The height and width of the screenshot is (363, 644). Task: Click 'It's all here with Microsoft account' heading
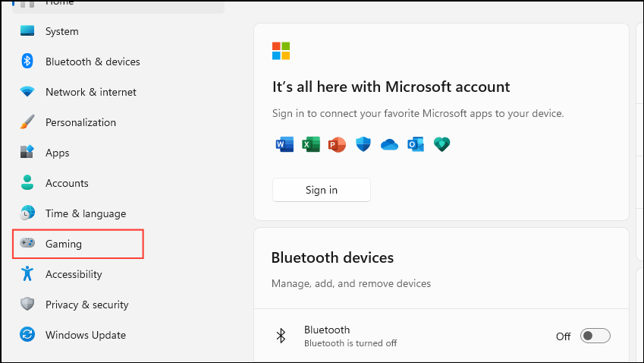pyautogui.click(x=391, y=87)
